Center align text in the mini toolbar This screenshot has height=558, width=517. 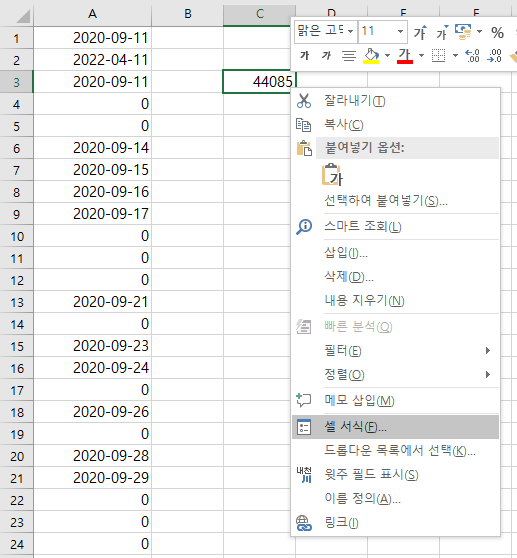[x=349, y=56]
